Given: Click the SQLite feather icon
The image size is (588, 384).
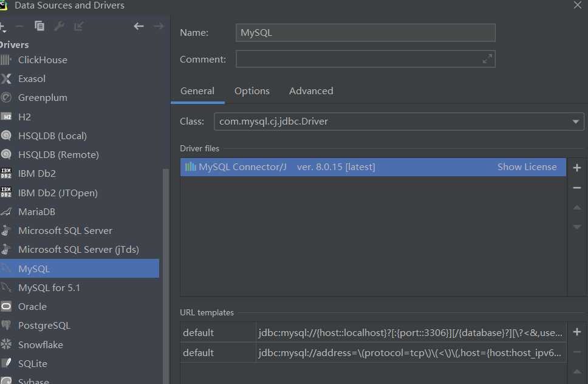Looking at the screenshot, I should click(x=6, y=363).
